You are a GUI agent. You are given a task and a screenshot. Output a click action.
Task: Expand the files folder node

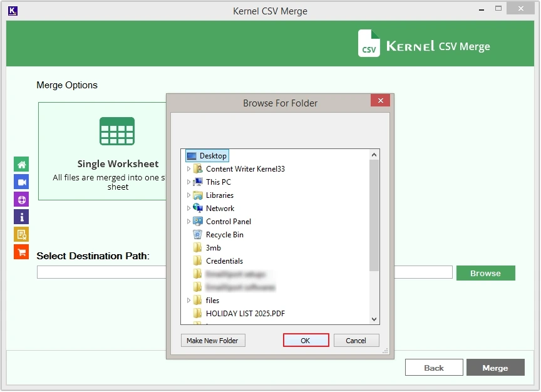(x=188, y=301)
